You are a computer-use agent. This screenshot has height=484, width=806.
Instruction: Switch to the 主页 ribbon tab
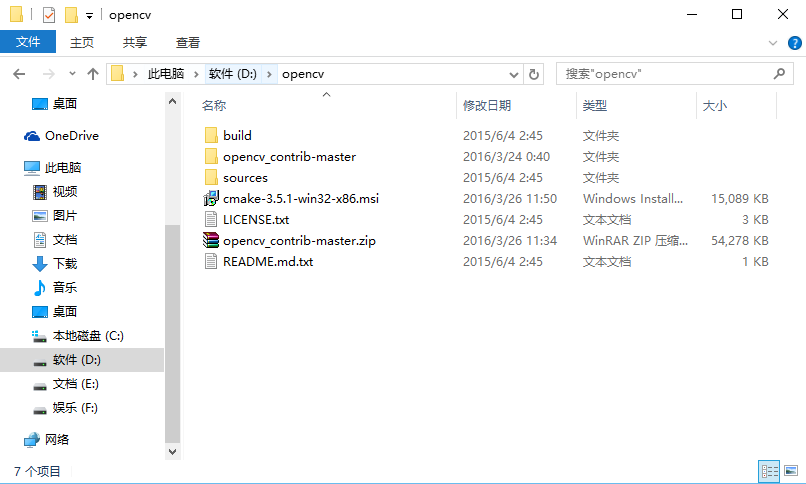82,42
